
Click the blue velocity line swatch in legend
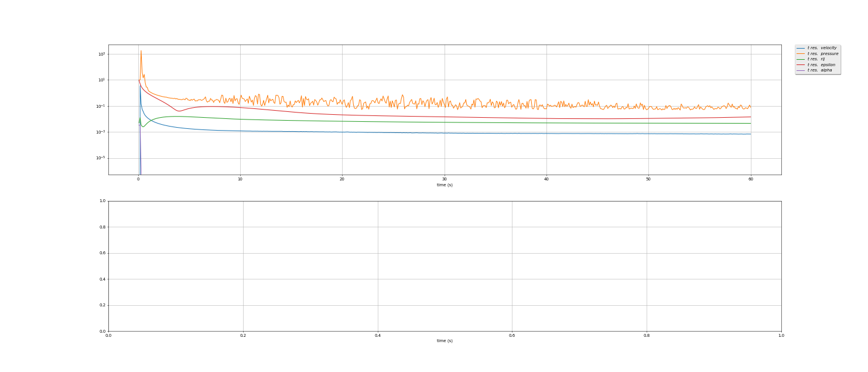(x=801, y=48)
